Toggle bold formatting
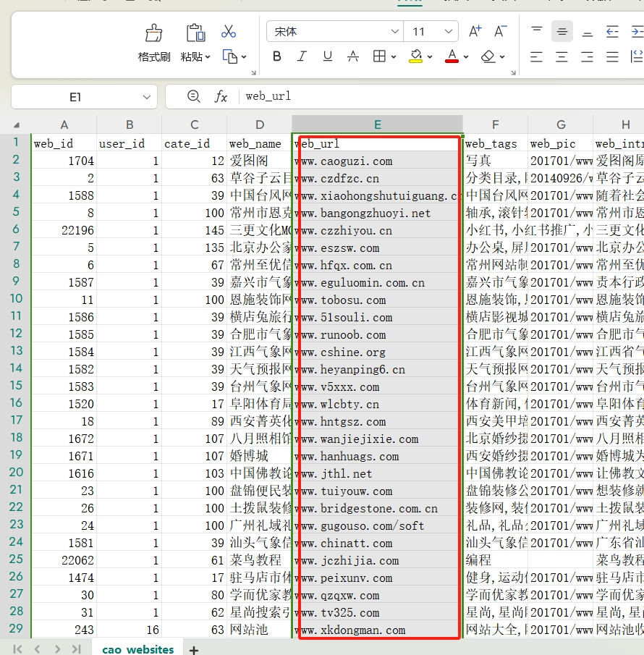 (x=277, y=56)
